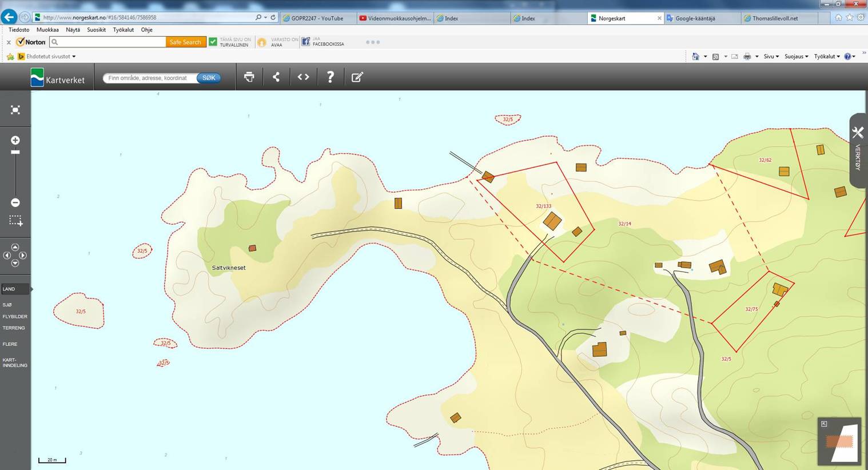
Task: Zoom out with the minus button
Action: (x=15, y=202)
